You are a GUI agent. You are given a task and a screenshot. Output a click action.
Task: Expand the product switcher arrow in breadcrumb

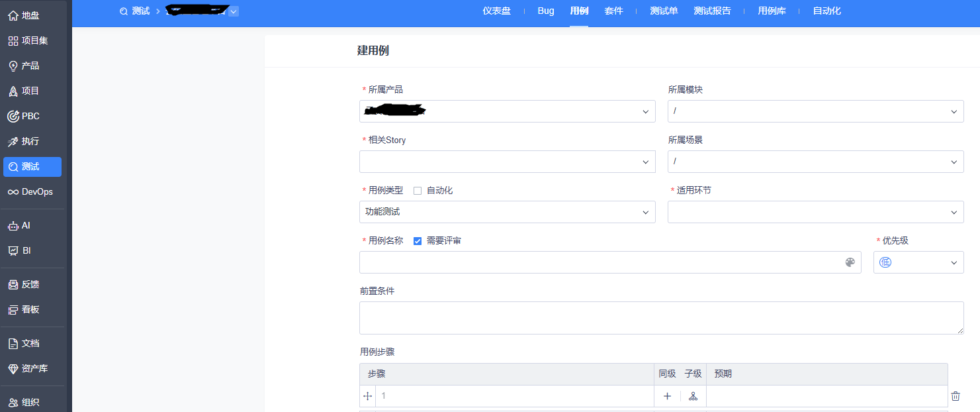coord(234,11)
